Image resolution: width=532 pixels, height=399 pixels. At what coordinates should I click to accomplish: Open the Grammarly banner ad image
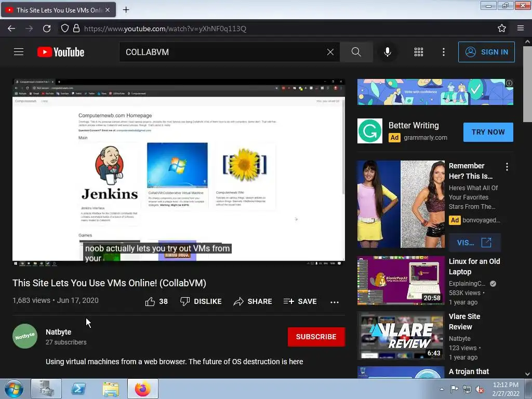point(435,92)
